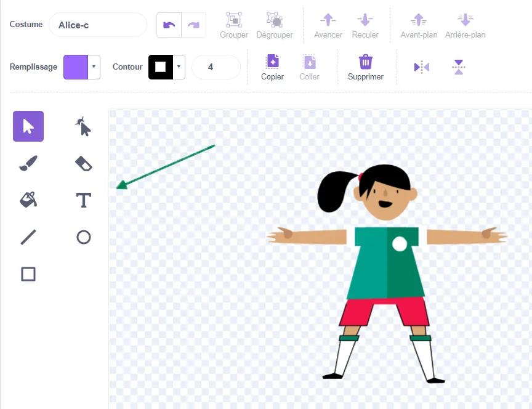The height and width of the screenshot is (409, 532).
Task: Select the arrow Select tool
Action: pos(28,126)
